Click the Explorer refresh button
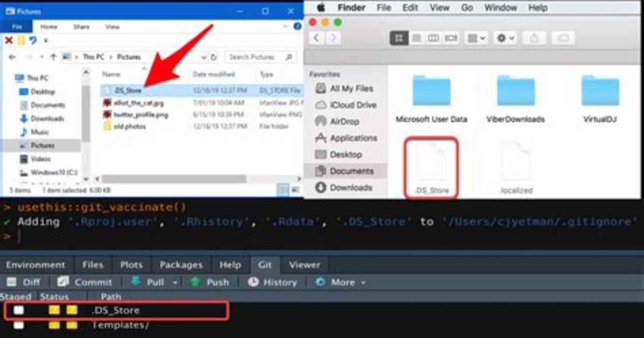 click(214, 58)
